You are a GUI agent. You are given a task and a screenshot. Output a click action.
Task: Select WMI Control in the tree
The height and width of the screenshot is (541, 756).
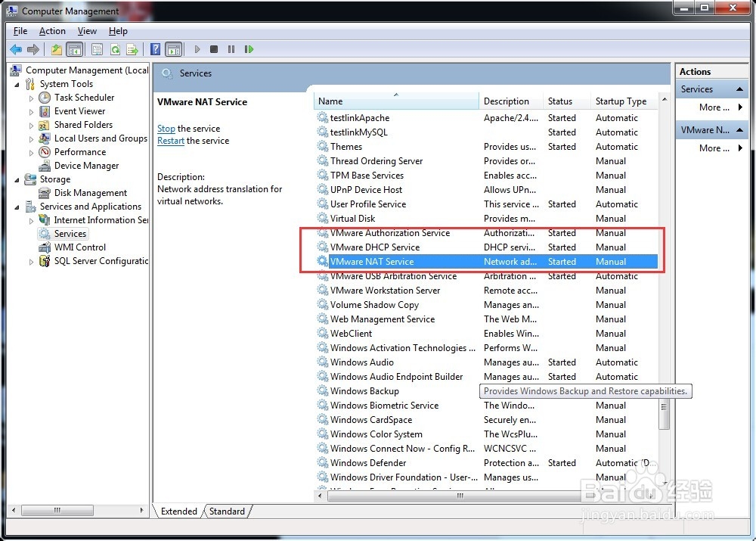[79, 247]
